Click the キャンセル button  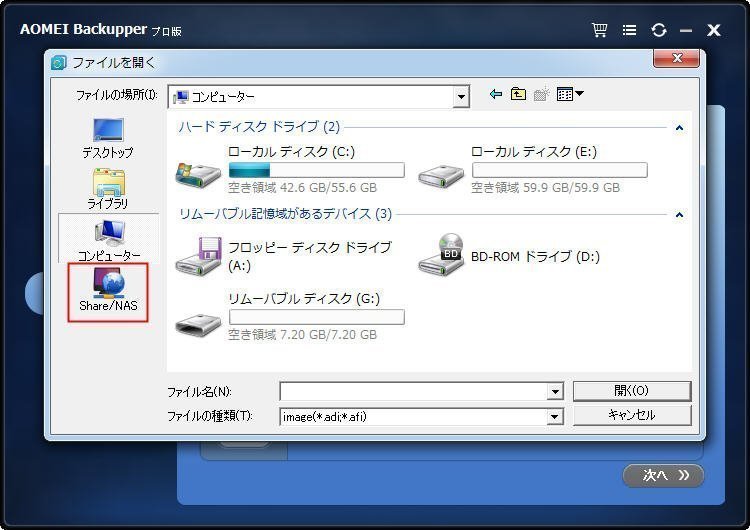tap(632, 415)
